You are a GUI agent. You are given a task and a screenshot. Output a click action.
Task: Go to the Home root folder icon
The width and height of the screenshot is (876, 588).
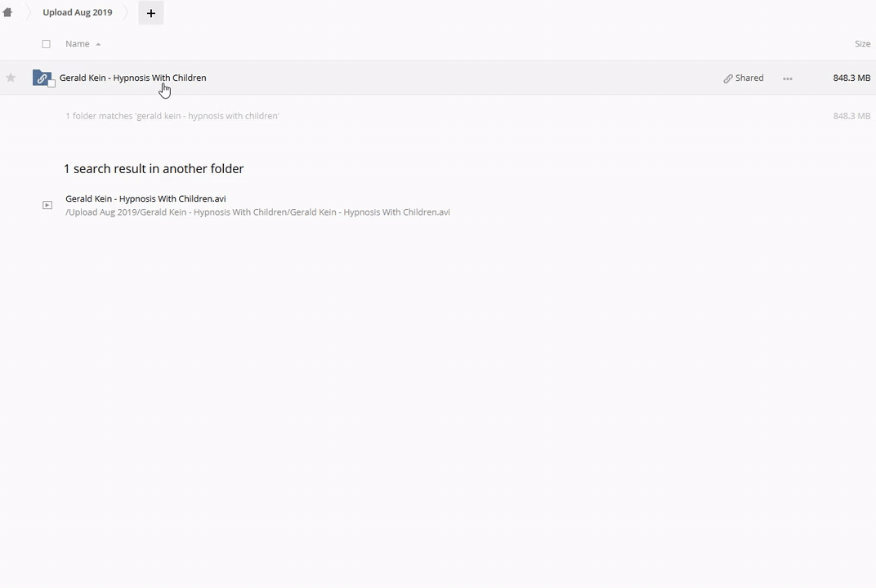pos(7,12)
